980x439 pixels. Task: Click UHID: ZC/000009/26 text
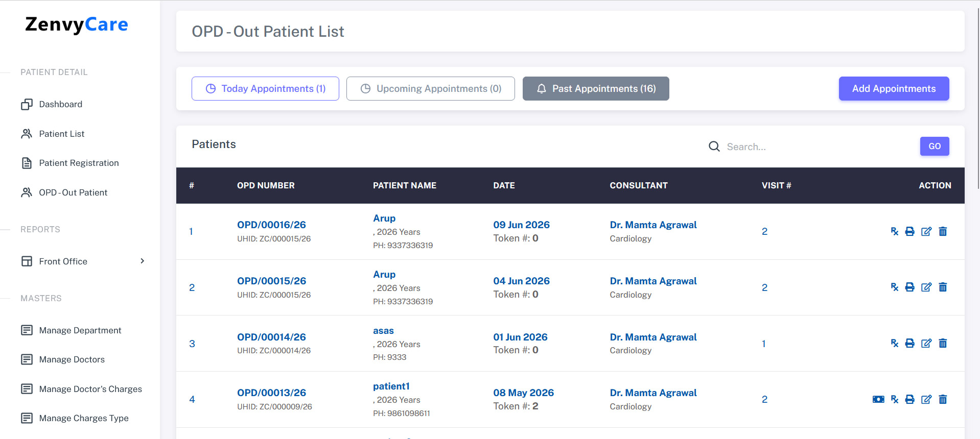click(274, 407)
